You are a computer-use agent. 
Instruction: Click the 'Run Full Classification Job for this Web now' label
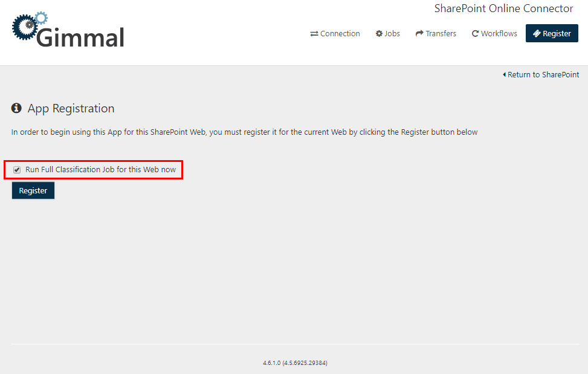pyautogui.click(x=100, y=170)
